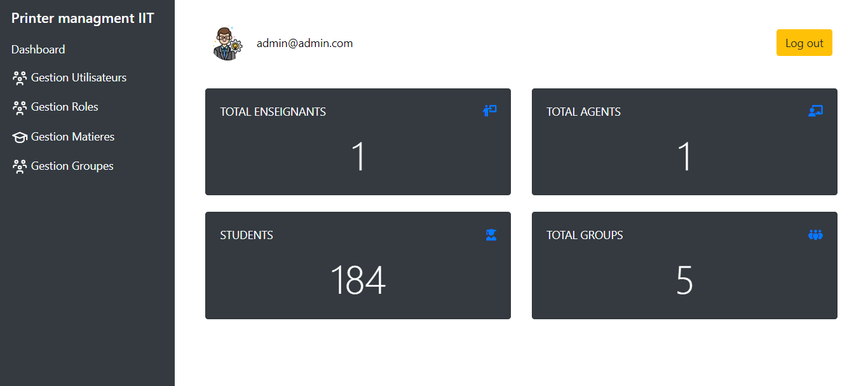The width and height of the screenshot is (868, 386).
Task: Click the teacher icon in Total Enseignants card
Action: [489, 111]
